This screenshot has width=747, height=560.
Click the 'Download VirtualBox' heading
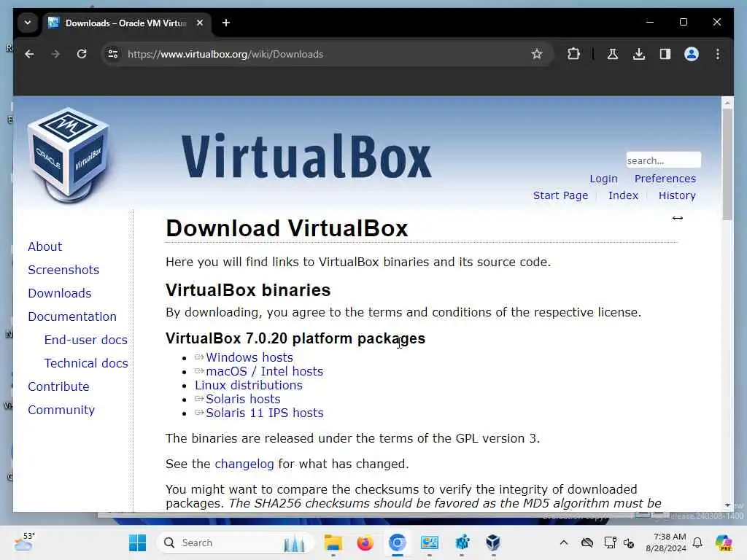[287, 228]
